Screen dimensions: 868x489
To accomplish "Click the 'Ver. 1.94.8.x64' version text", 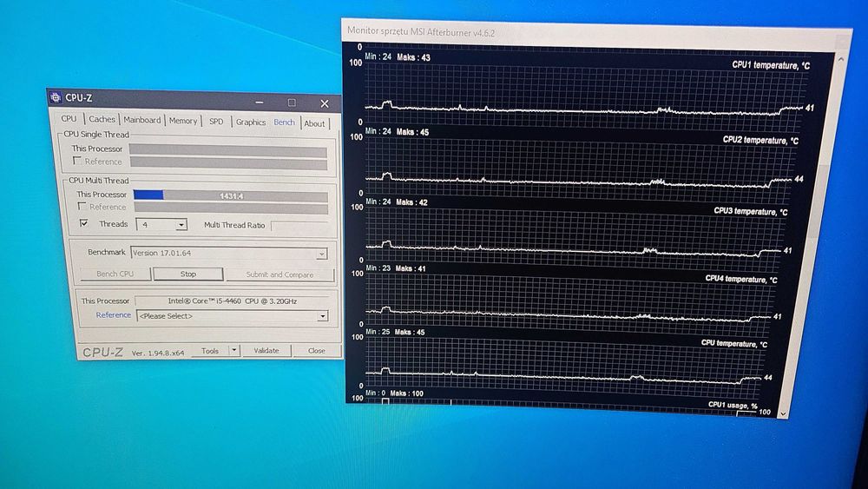I will point(158,353).
